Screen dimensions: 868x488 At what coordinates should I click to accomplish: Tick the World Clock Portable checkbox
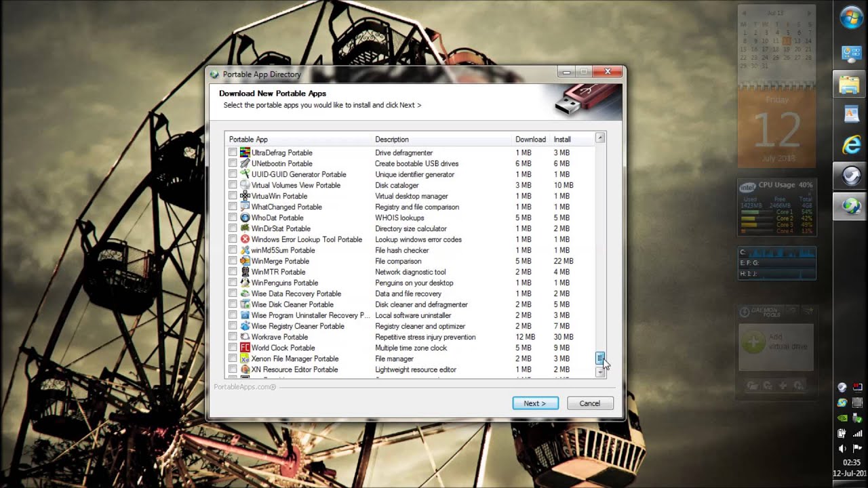pyautogui.click(x=233, y=348)
